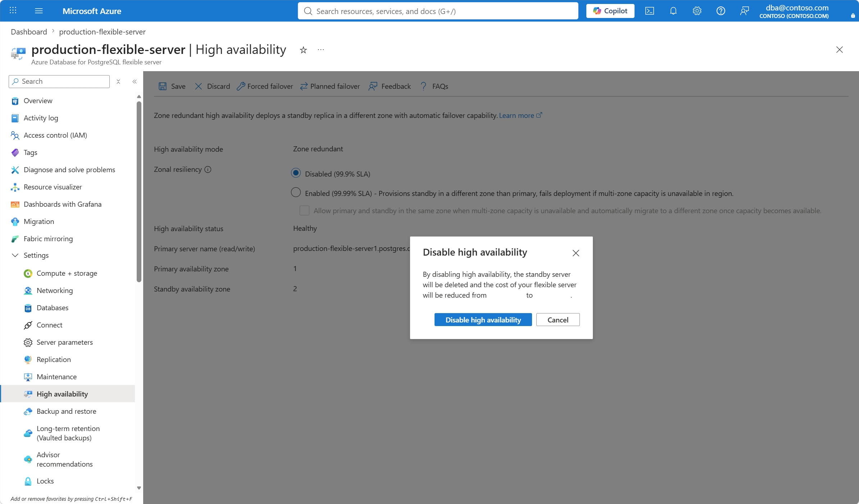Click the Zonal resiliency info icon

(x=208, y=169)
